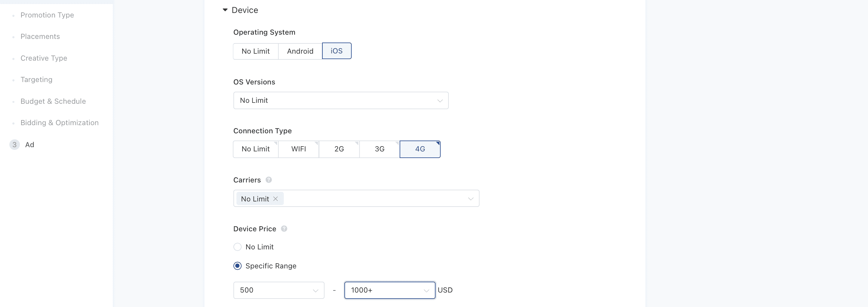This screenshot has width=868, height=307.
Task: Open the maximum price 1000+ dropdown
Action: pos(390,290)
